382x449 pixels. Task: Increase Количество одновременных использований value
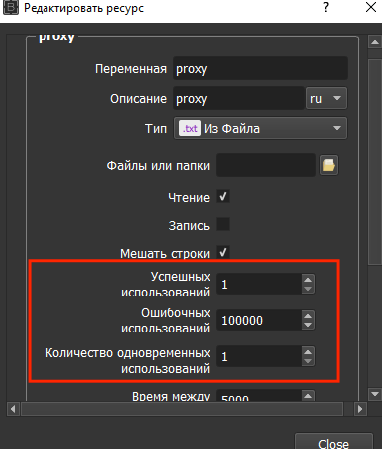coord(308,352)
